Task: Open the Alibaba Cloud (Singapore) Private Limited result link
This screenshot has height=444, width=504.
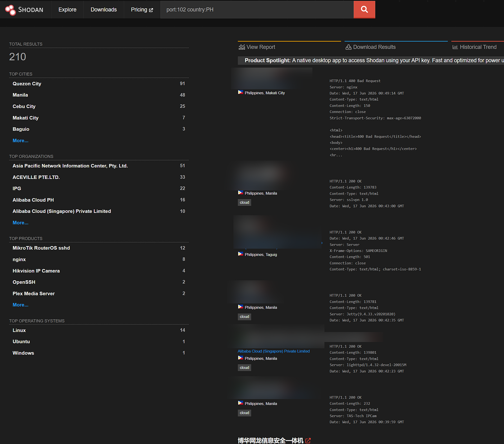Action: (x=274, y=351)
